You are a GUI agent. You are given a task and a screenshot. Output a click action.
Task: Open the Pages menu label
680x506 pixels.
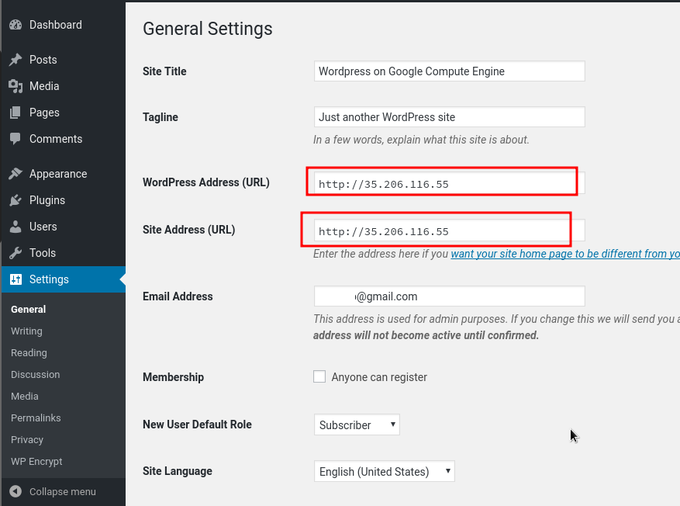pyautogui.click(x=44, y=112)
